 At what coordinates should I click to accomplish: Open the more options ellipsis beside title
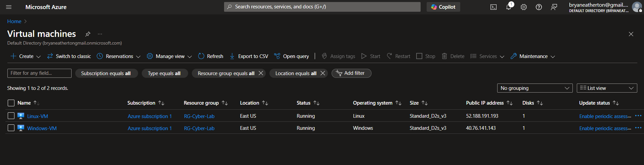click(x=100, y=34)
